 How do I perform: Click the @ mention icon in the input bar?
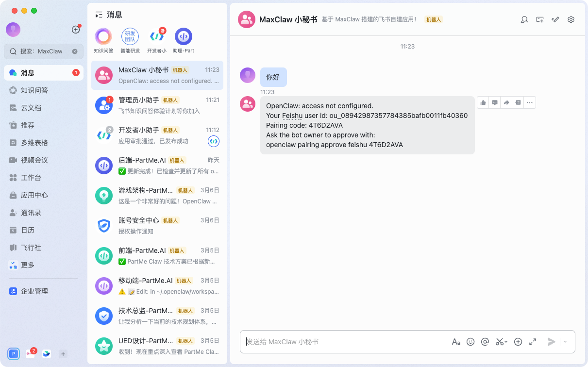tap(485, 342)
